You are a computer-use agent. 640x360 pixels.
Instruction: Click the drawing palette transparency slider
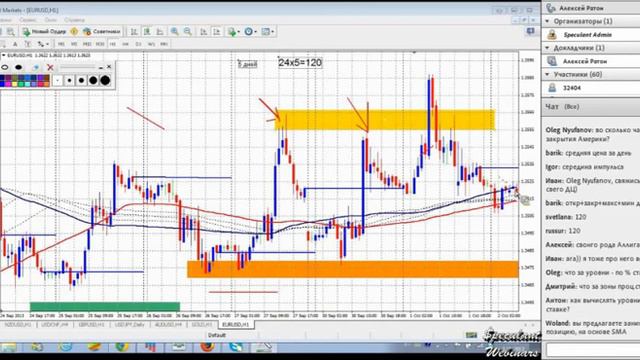[x=78, y=67]
